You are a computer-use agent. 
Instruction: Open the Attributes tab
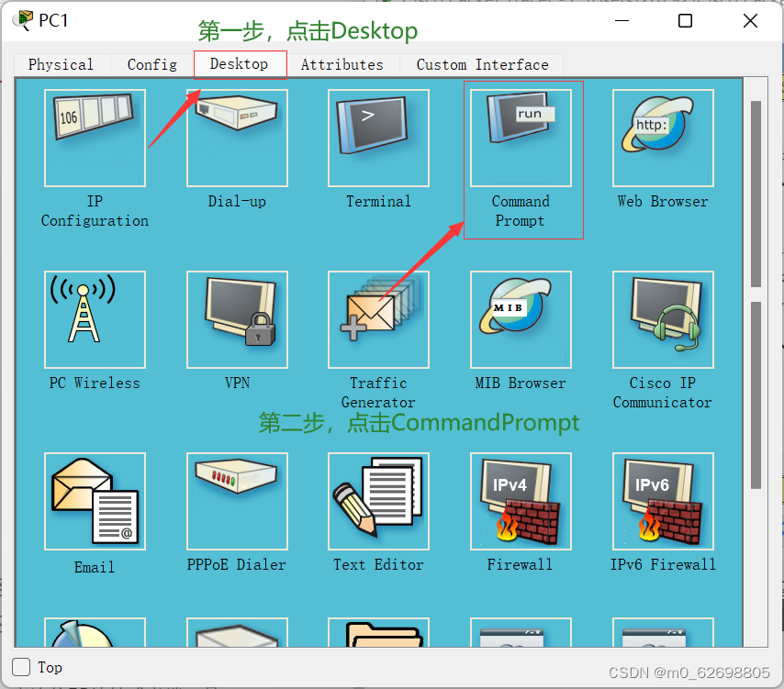342,64
